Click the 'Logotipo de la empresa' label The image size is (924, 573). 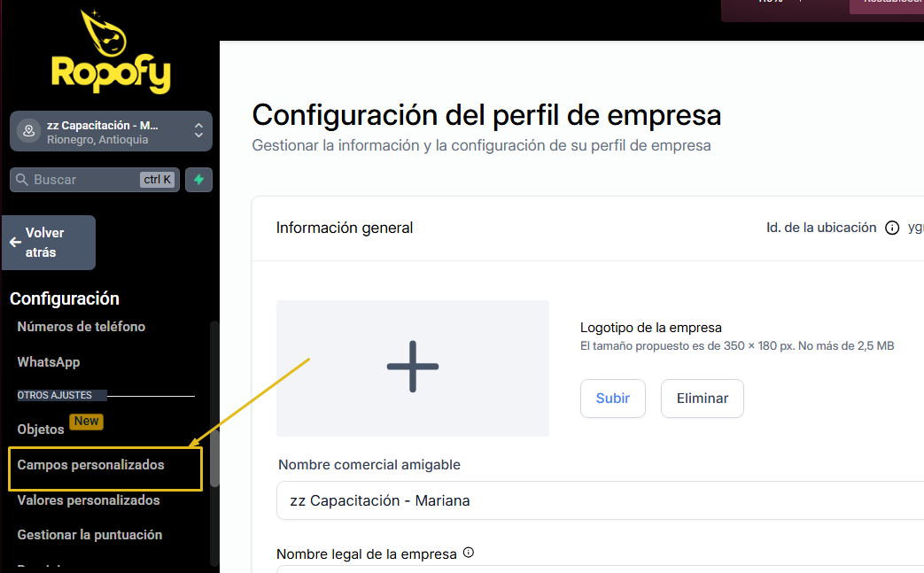coord(650,328)
